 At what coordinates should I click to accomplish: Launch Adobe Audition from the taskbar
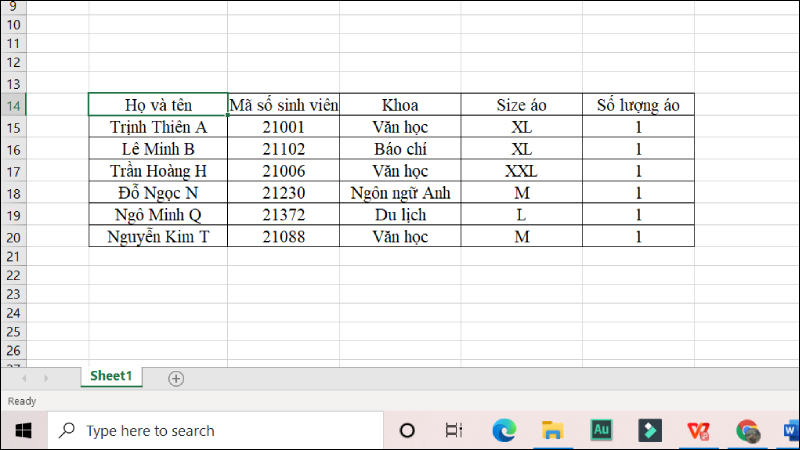tap(602, 430)
